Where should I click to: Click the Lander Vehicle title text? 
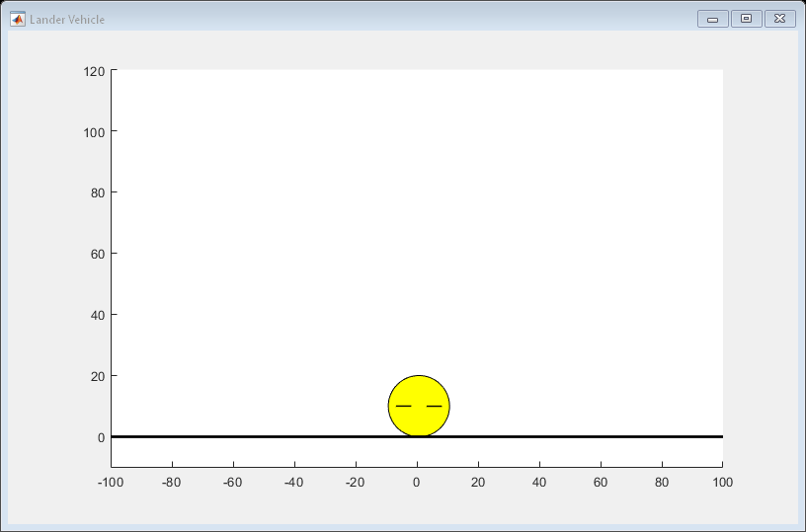[x=67, y=20]
